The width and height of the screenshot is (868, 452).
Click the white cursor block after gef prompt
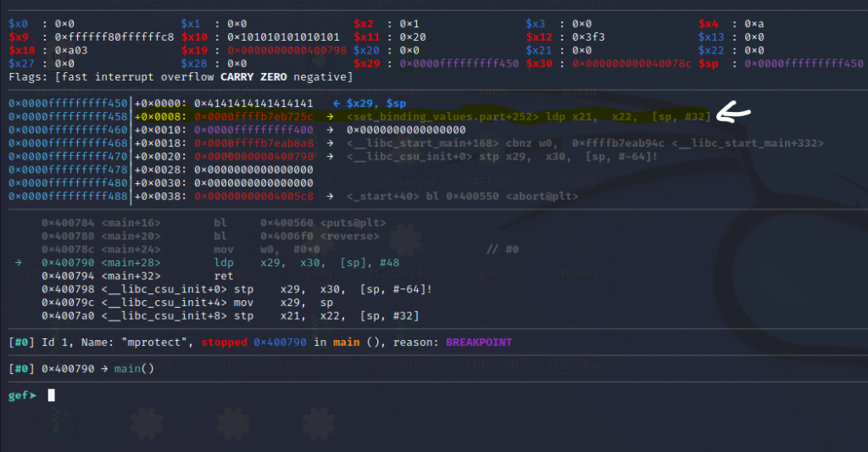tap(52, 395)
